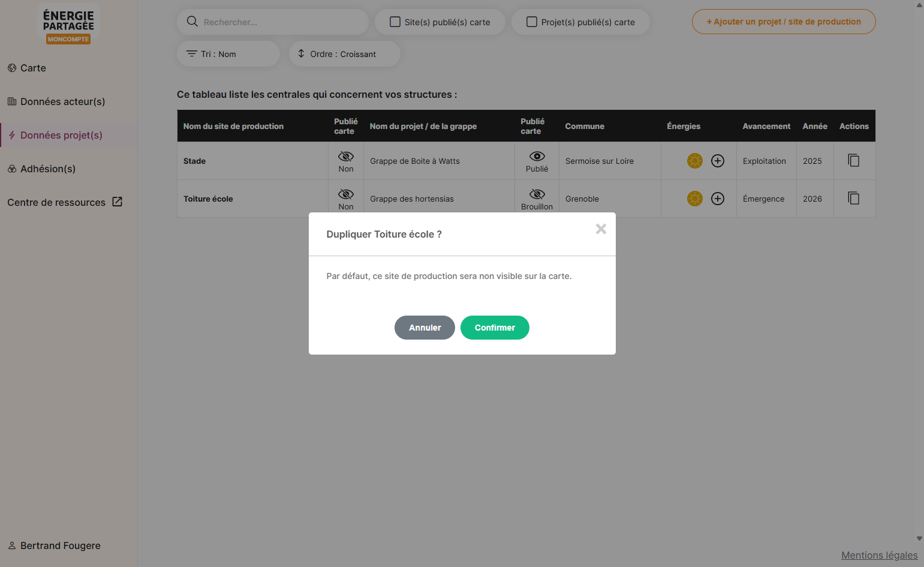Check the Projet(s) publié(s) carte checkbox
This screenshot has width=924, height=567.
point(532,22)
